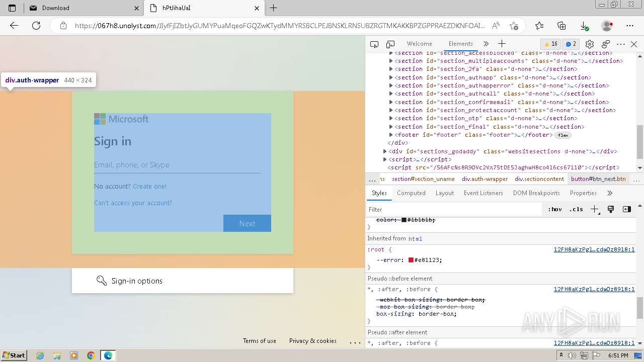Open the DevTools customize ellipsis menu
Screen dimensions: 644x362
click(621, 44)
